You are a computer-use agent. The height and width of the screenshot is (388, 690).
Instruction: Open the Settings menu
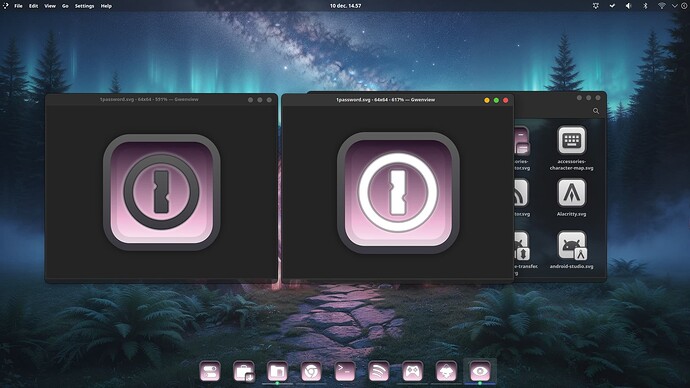pyautogui.click(x=84, y=6)
